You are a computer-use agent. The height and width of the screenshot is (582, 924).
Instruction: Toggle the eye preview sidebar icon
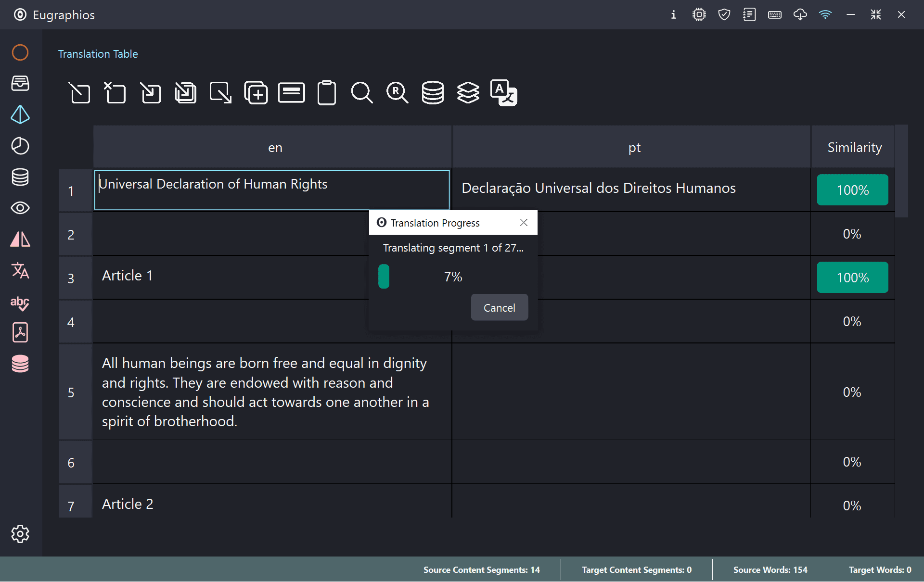click(x=20, y=208)
